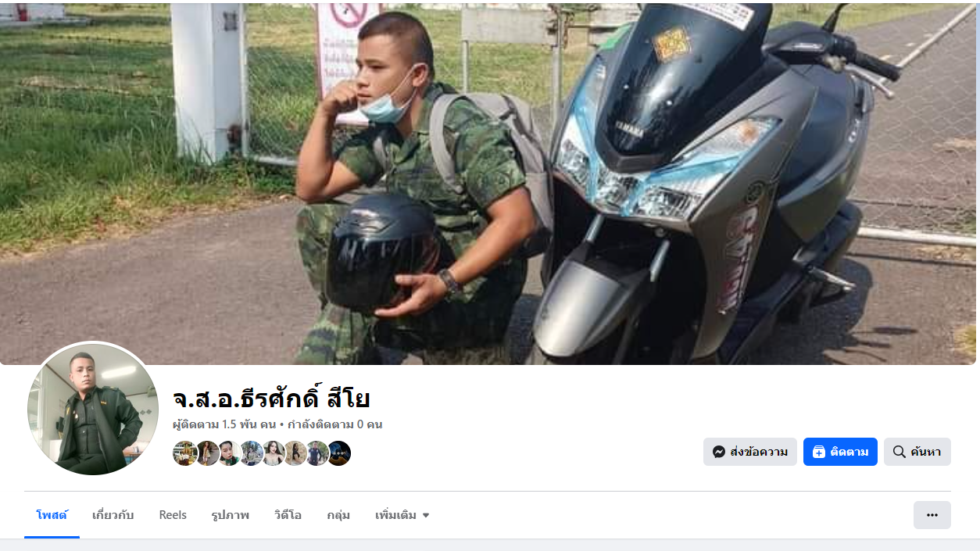View the round profile picture

pos(93,409)
